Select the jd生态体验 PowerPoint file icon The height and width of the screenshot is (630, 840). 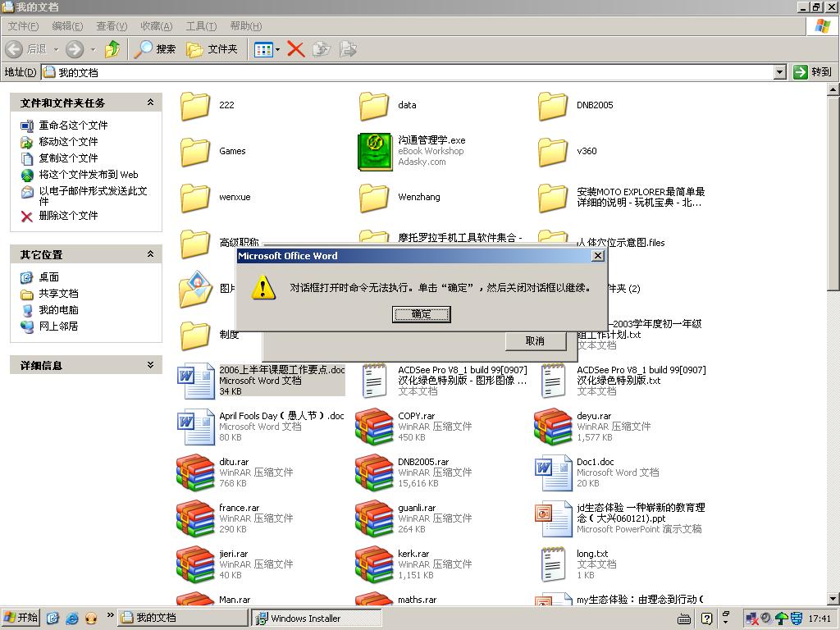pyautogui.click(x=554, y=519)
